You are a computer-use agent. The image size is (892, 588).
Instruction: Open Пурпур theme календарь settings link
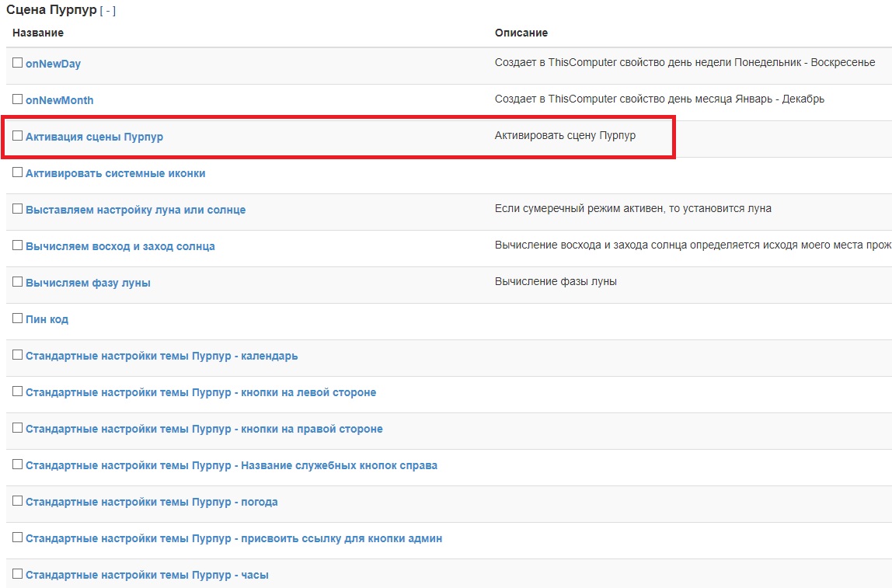click(162, 356)
